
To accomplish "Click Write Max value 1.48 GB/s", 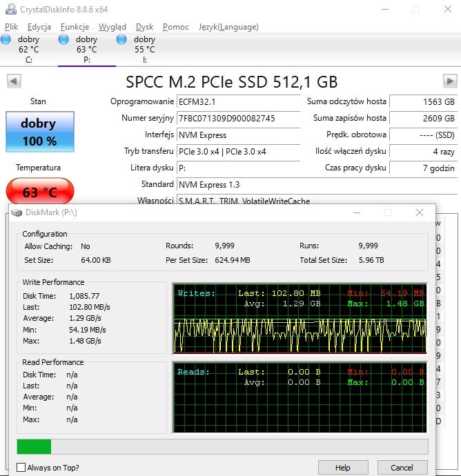I will point(85,341).
